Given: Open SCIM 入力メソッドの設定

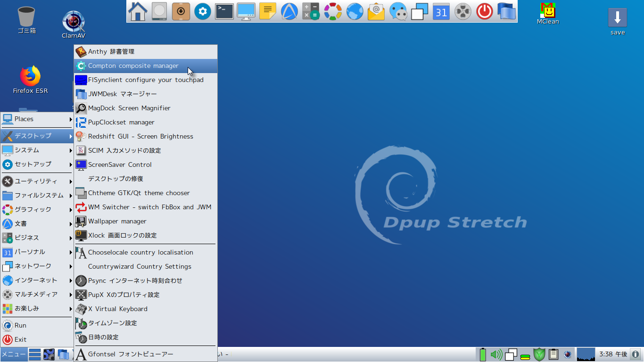Looking at the screenshot, I should (x=146, y=151).
